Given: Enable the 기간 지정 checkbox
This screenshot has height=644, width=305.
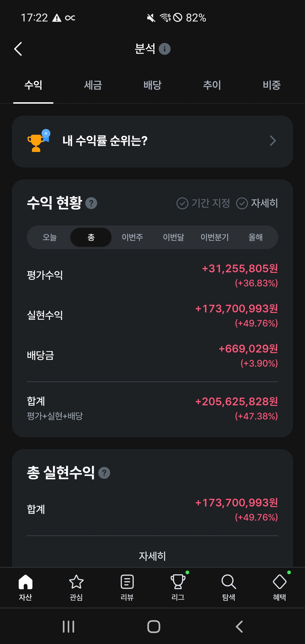Looking at the screenshot, I should [x=182, y=203].
